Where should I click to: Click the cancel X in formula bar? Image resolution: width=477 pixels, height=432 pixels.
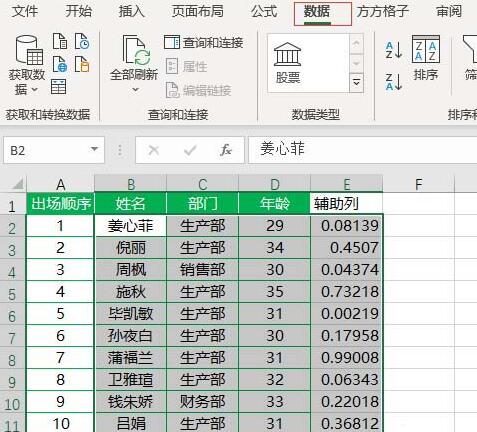pyautogui.click(x=154, y=150)
